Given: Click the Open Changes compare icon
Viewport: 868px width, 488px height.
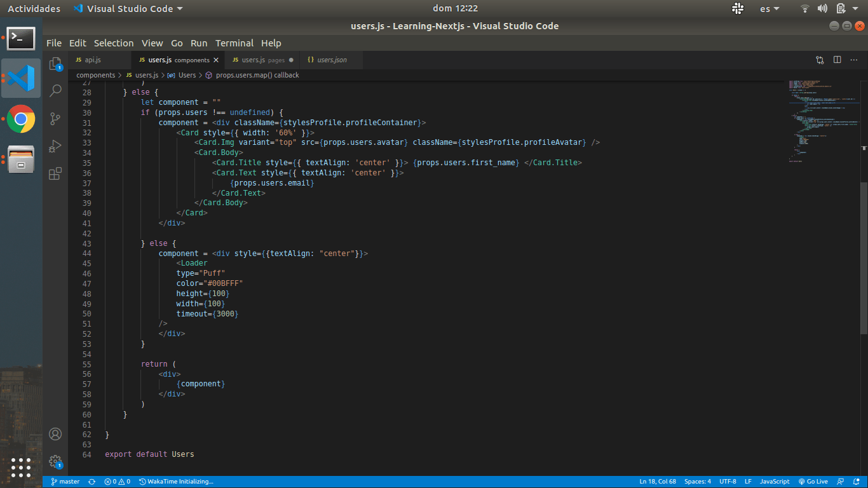Looking at the screenshot, I should pos(820,60).
